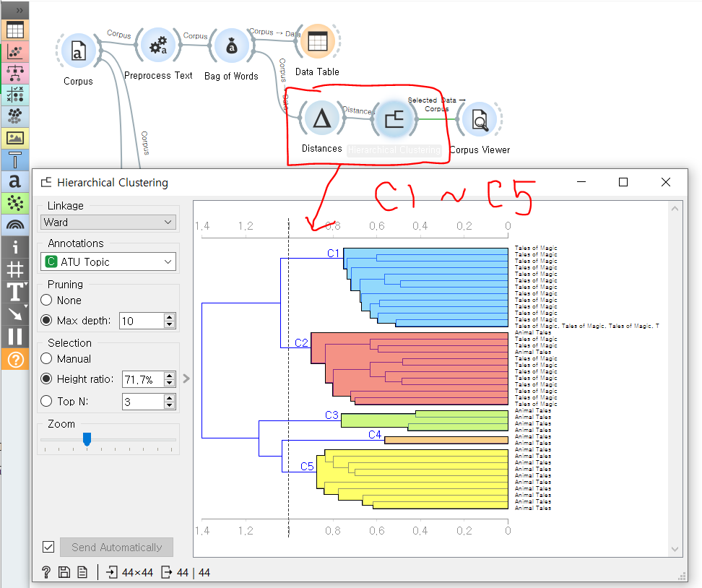Open the Image Analytics category icon

14,138
